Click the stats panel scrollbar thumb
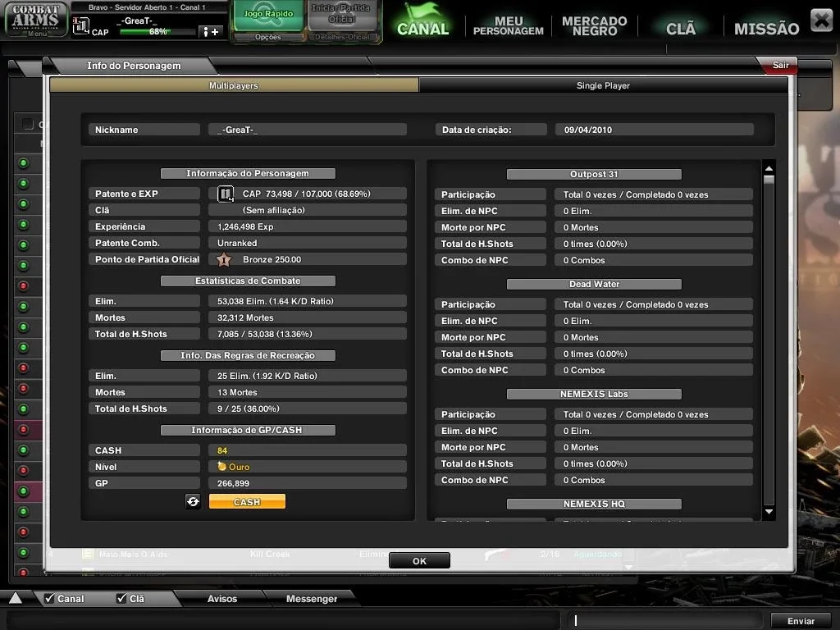The height and width of the screenshot is (630, 840). (769, 179)
